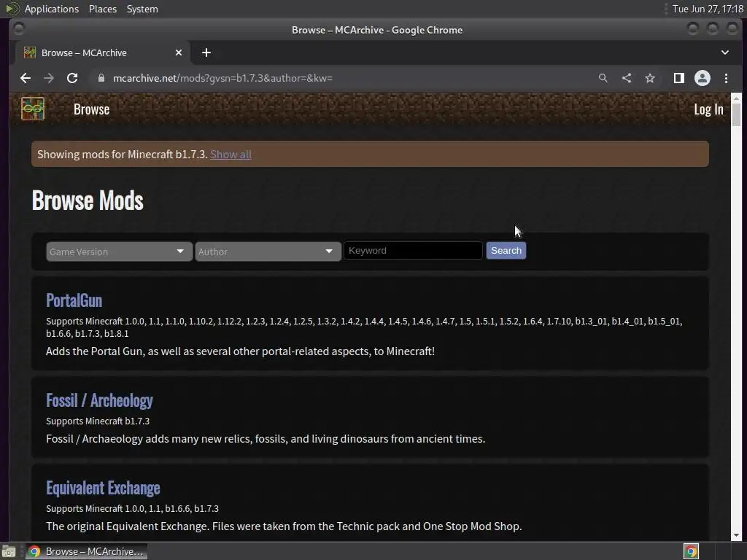Click Browse in the site header
The height and width of the screenshot is (560, 747).
tap(91, 109)
